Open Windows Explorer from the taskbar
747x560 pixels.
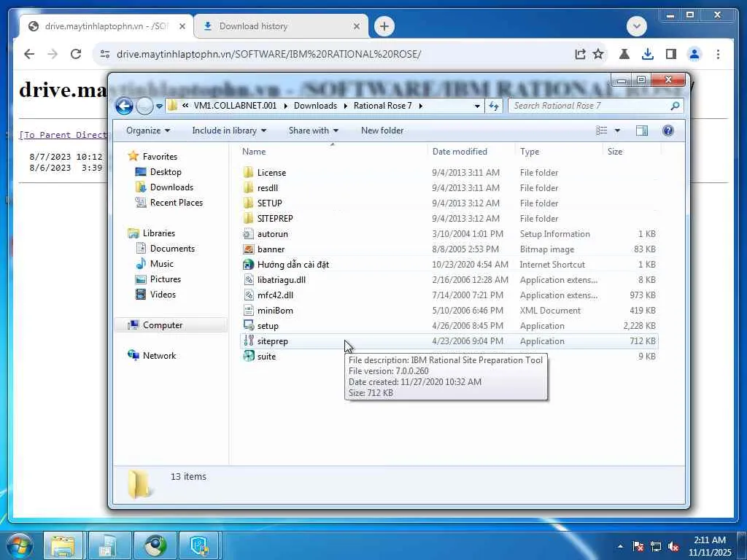(63, 545)
